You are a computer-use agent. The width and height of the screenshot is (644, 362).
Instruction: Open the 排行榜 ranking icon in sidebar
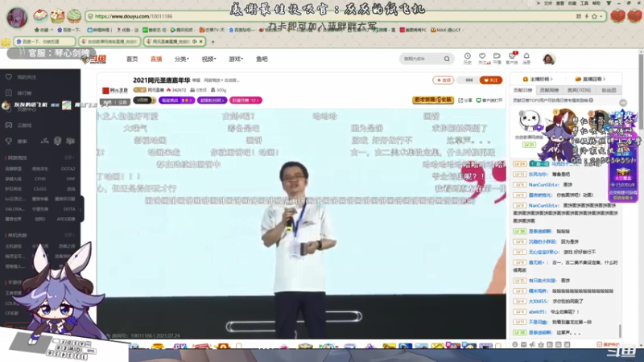coord(9,93)
